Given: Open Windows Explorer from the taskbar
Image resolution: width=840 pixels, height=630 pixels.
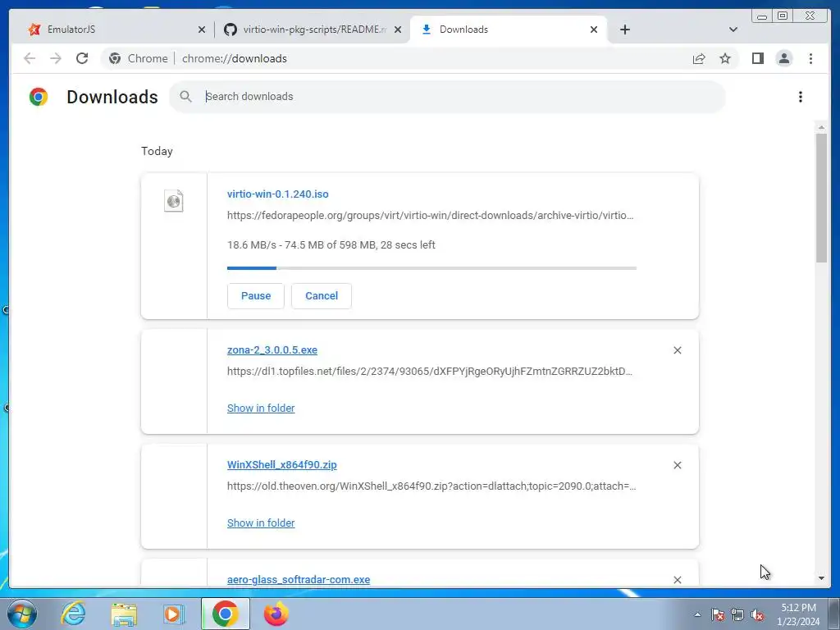Looking at the screenshot, I should [124, 614].
